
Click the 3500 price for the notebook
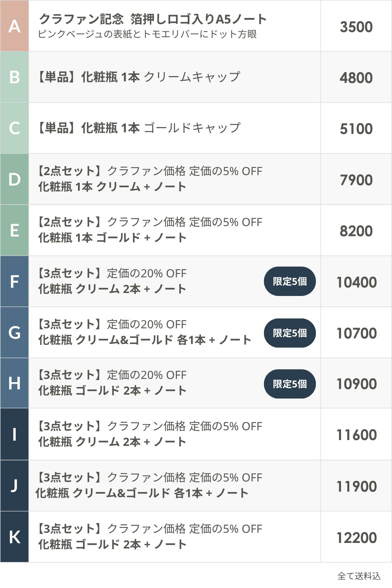tap(356, 27)
